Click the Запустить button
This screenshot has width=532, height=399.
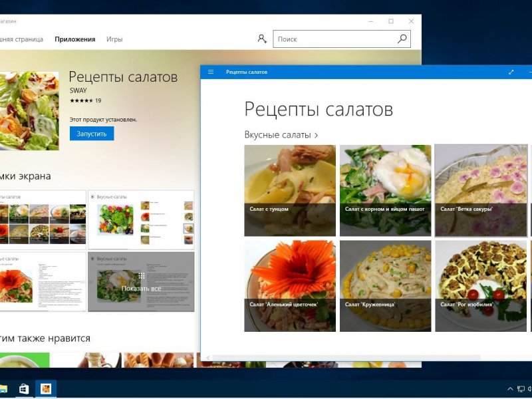coord(92,134)
